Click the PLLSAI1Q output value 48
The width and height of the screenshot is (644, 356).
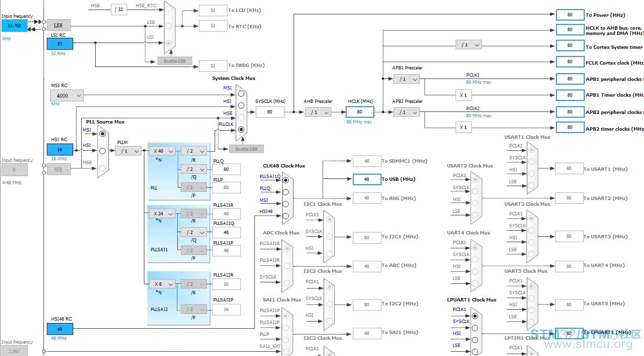[x=226, y=232]
